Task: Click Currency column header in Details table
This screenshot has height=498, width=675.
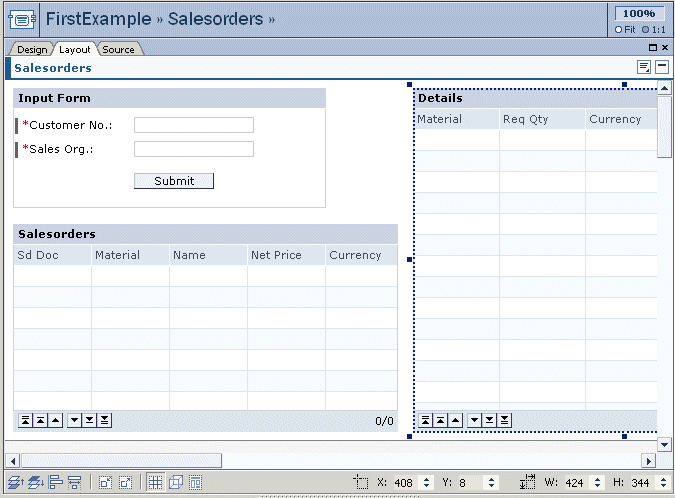Action: 622,119
